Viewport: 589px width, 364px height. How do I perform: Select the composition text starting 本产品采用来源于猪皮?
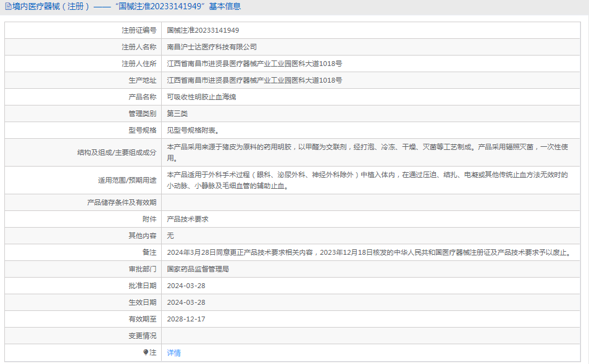(x=367, y=152)
